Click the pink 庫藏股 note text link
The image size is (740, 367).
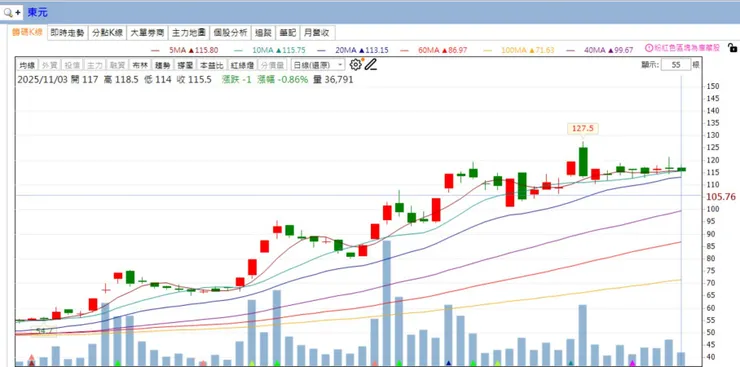click(x=687, y=48)
